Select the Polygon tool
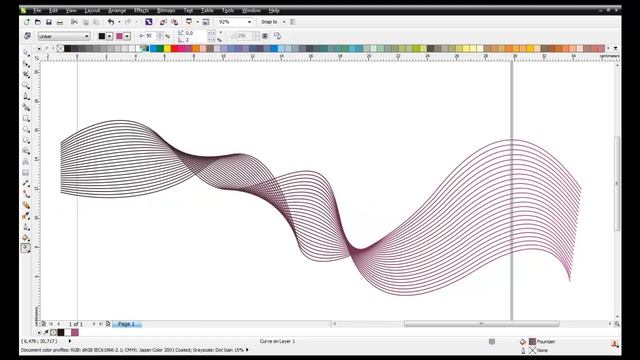Screen dimensions: 640x360 26,140
